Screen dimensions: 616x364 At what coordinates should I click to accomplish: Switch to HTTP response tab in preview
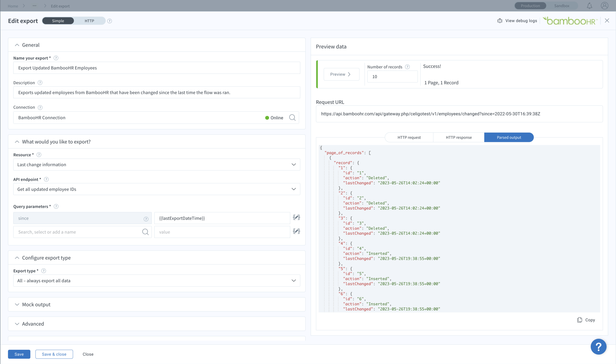point(459,137)
